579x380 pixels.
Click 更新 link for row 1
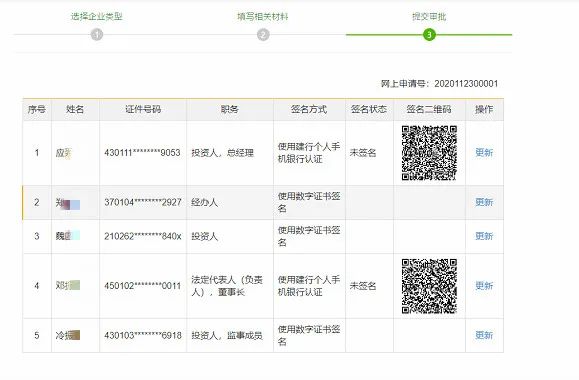coord(484,153)
